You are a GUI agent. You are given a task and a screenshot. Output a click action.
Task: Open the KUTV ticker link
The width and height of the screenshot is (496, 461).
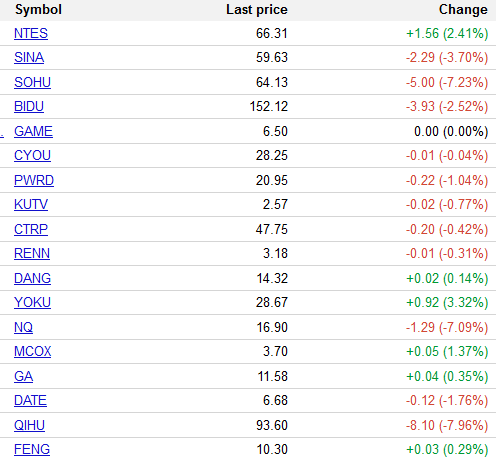click(x=31, y=204)
